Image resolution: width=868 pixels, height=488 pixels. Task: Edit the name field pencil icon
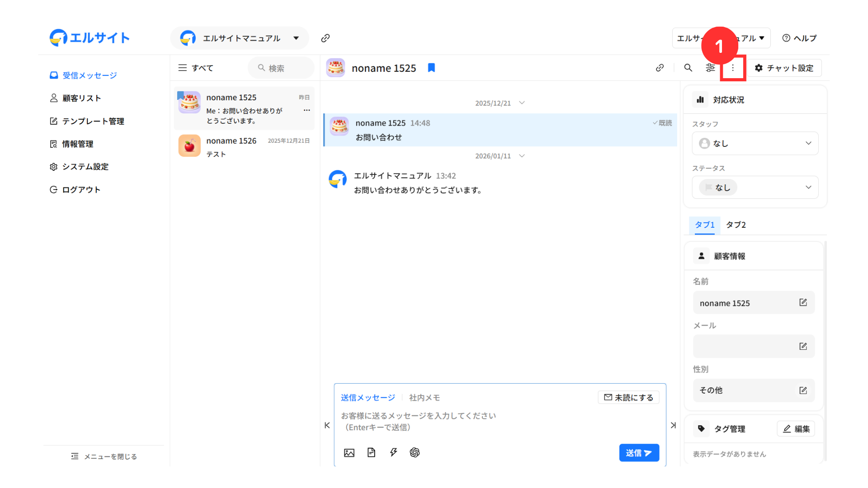click(803, 303)
